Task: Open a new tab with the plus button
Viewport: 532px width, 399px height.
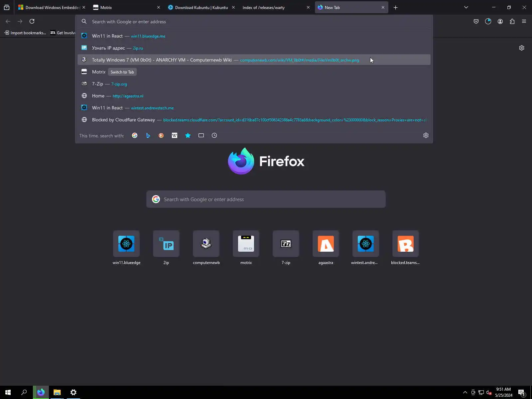Action: click(x=395, y=7)
